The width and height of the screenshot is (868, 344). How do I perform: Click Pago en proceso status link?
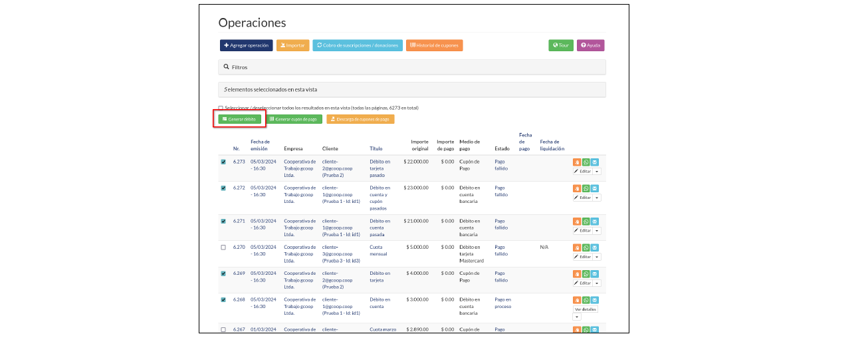click(x=503, y=303)
